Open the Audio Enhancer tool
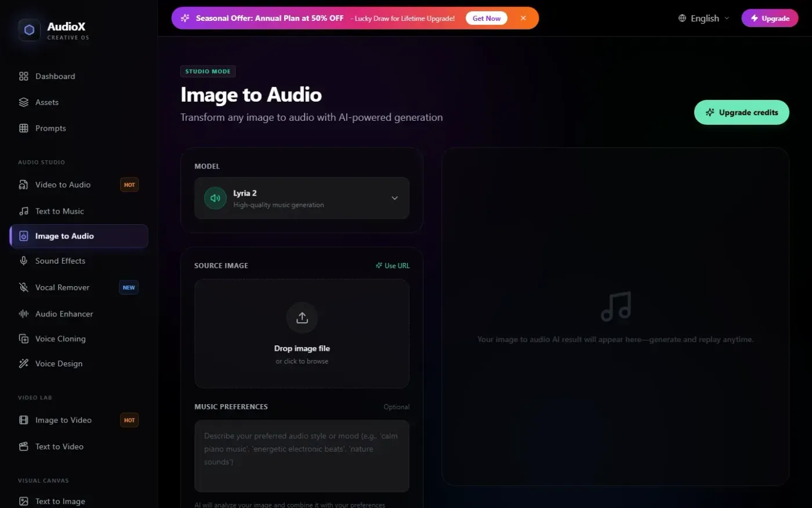The width and height of the screenshot is (812, 508). tap(78, 314)
